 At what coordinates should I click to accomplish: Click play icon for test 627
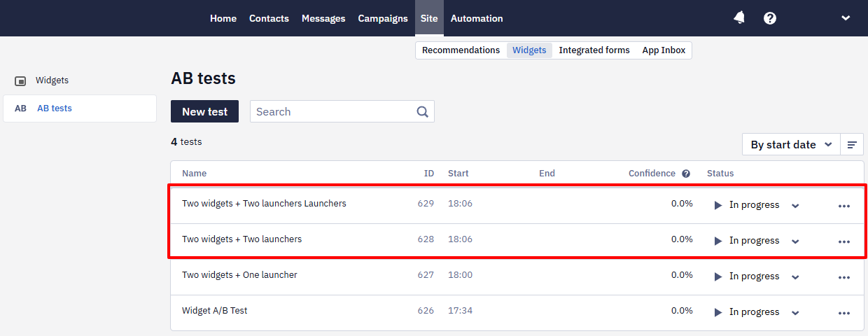pos(717,276)
